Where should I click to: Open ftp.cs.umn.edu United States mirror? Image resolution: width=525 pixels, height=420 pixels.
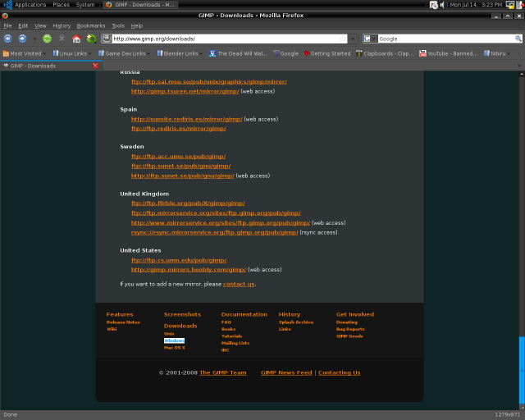click(179, 260)
